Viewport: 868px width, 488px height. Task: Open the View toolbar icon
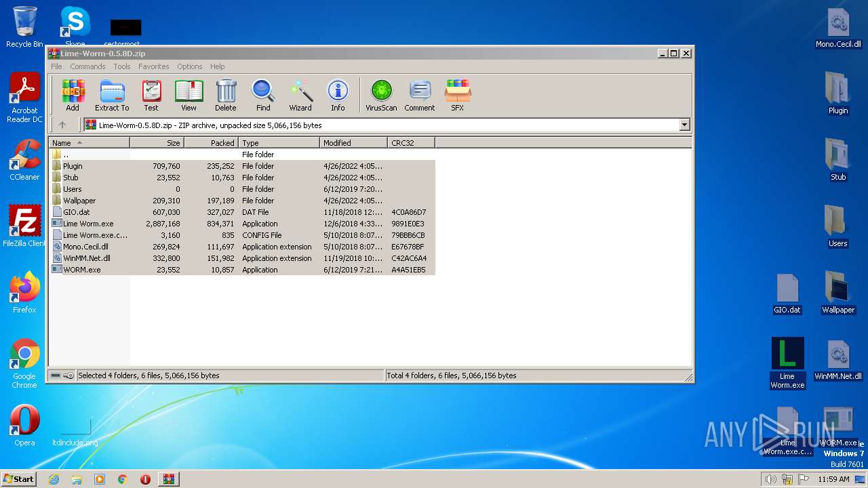pos(189,95)
